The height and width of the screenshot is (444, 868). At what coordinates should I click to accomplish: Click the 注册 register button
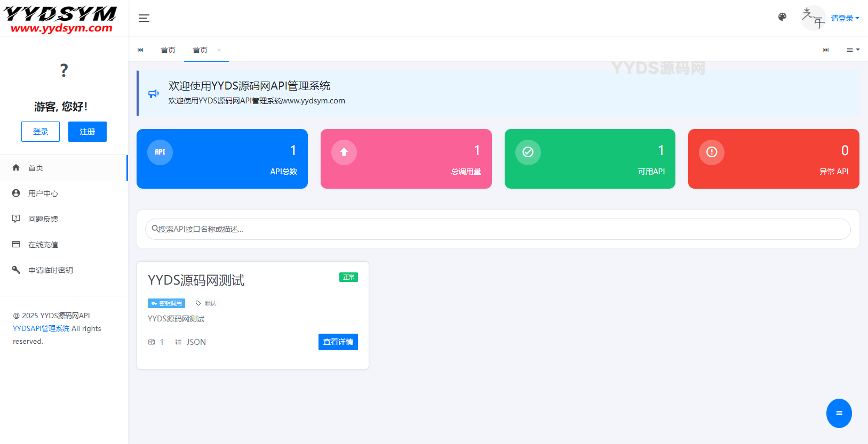coord(87,132)
